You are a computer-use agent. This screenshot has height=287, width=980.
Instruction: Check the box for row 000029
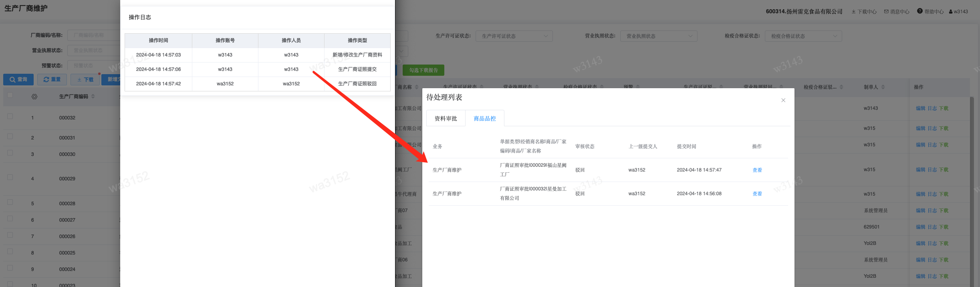(10, 178)
